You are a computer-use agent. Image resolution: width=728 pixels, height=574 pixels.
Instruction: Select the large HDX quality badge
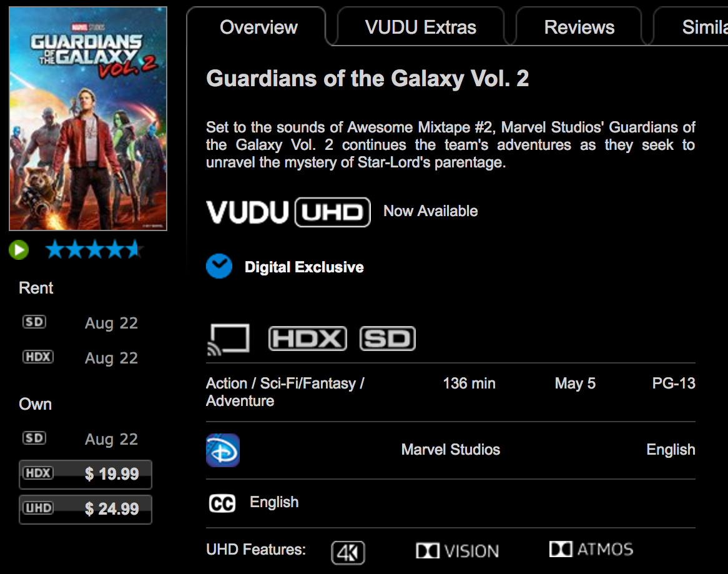pyautogui.click(x=307, y=339)
